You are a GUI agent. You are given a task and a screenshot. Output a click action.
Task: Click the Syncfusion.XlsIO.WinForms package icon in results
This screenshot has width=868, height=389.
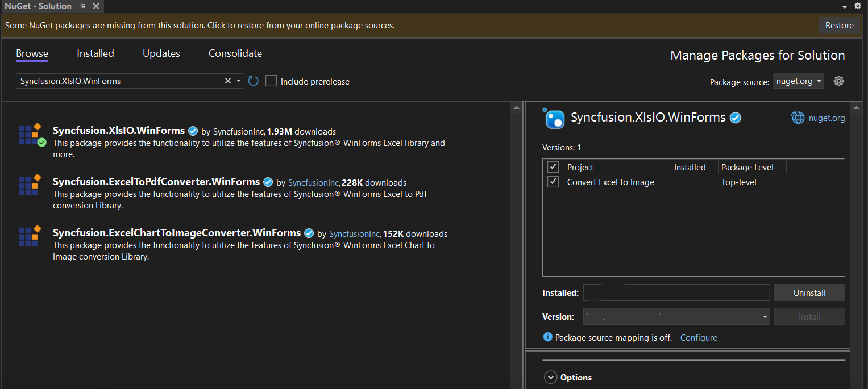[31, 135]
